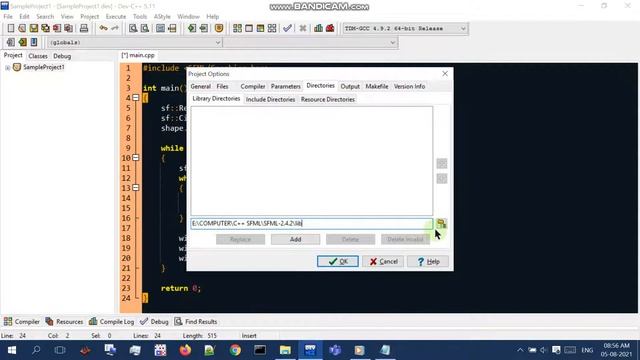Click the Save file toolbar icon
The width and height of the screenshot is (640, 360).
tap(33, 28)
